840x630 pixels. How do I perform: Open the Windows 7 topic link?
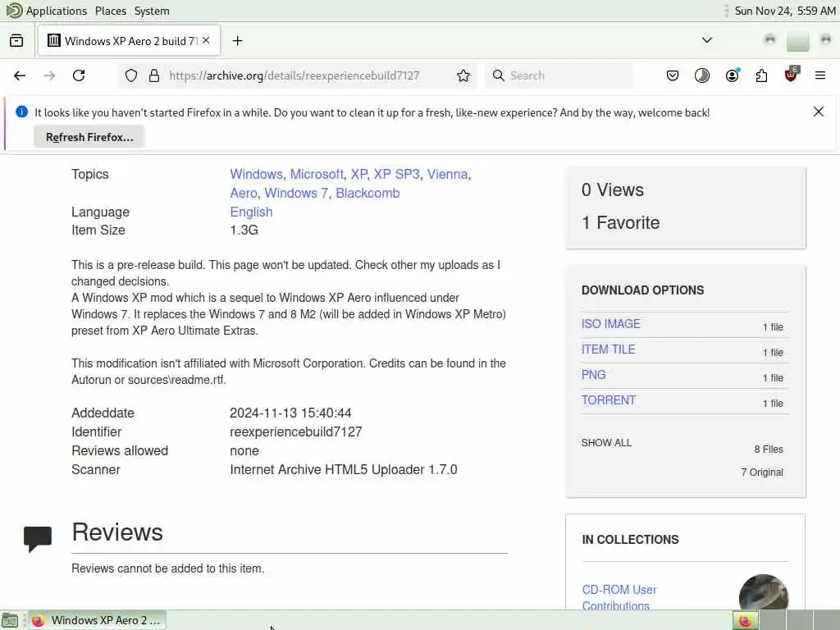coord(296,193)
